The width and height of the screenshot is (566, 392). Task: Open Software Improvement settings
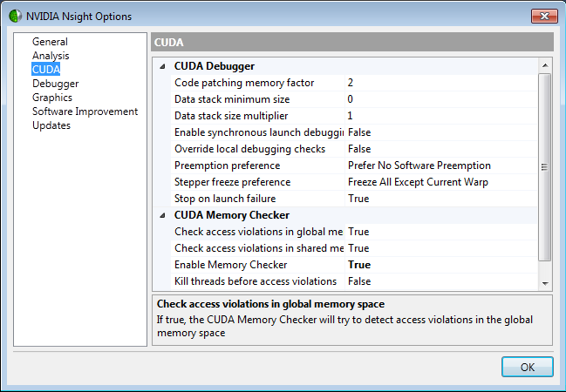[85, 112]
